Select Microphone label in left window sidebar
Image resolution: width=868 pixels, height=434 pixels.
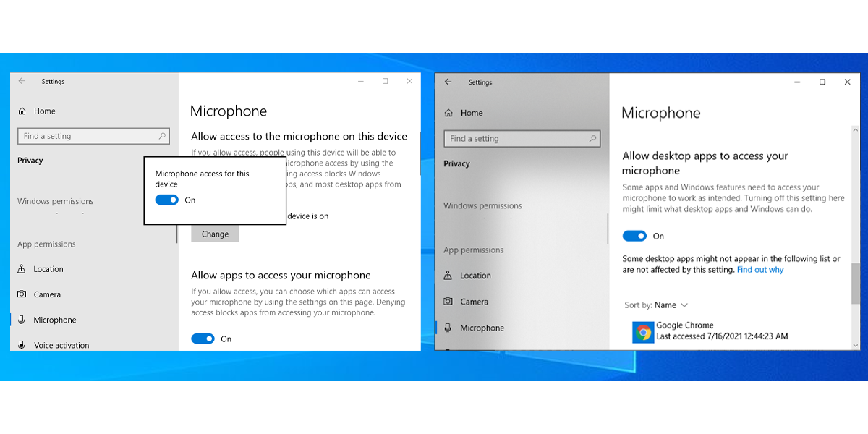pos(55,320)
